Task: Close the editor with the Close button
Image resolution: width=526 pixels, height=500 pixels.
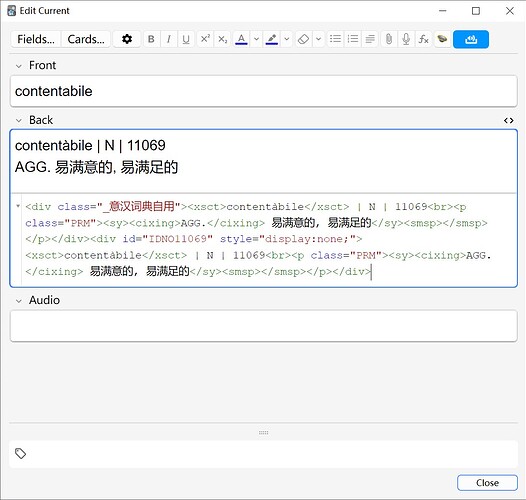Action: click(487, 483)
